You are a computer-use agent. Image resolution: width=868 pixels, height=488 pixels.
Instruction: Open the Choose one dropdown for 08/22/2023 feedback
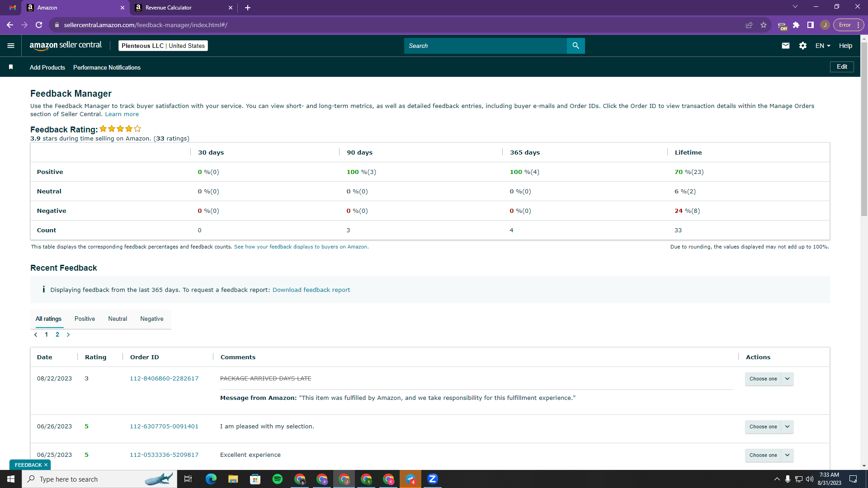769,379
